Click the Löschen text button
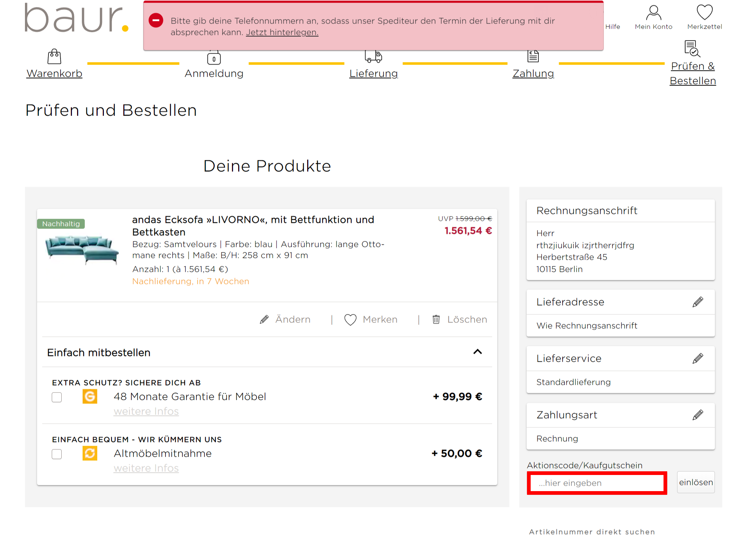 click(x=467, y=319)
